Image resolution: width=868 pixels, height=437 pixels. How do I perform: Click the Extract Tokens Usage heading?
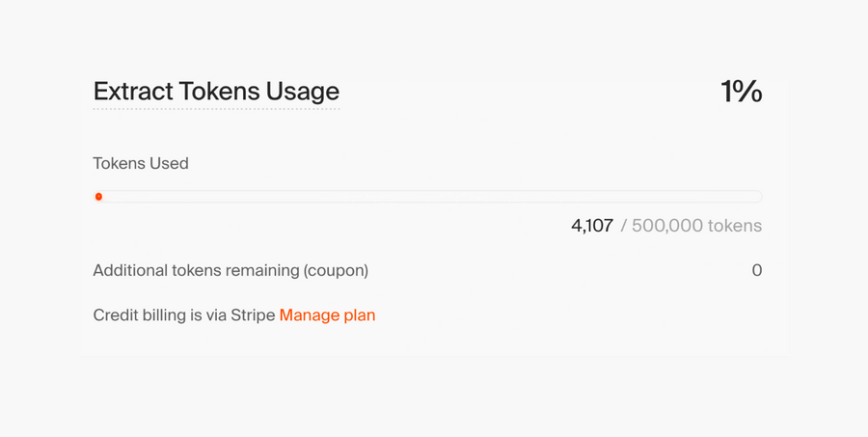(x=216, y=92)
